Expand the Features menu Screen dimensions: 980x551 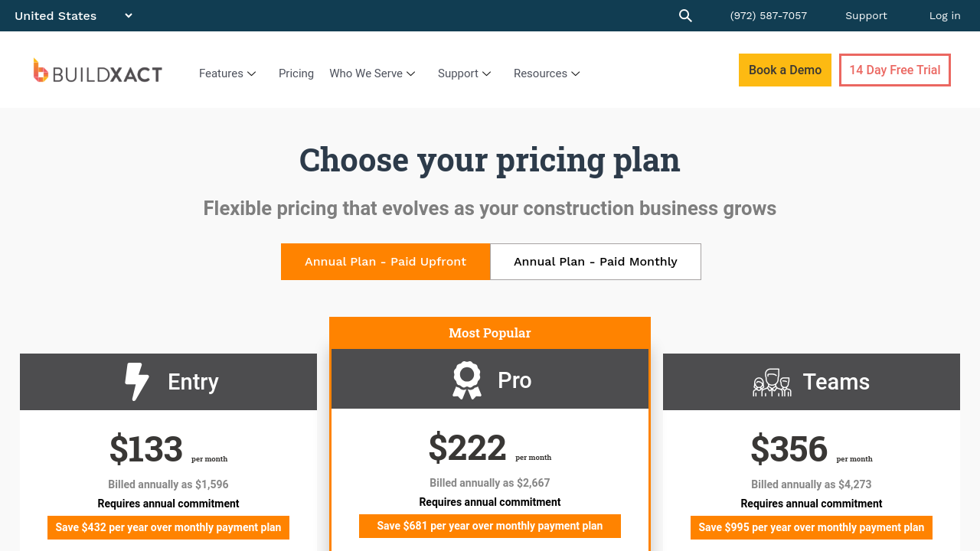coord(227,73)
